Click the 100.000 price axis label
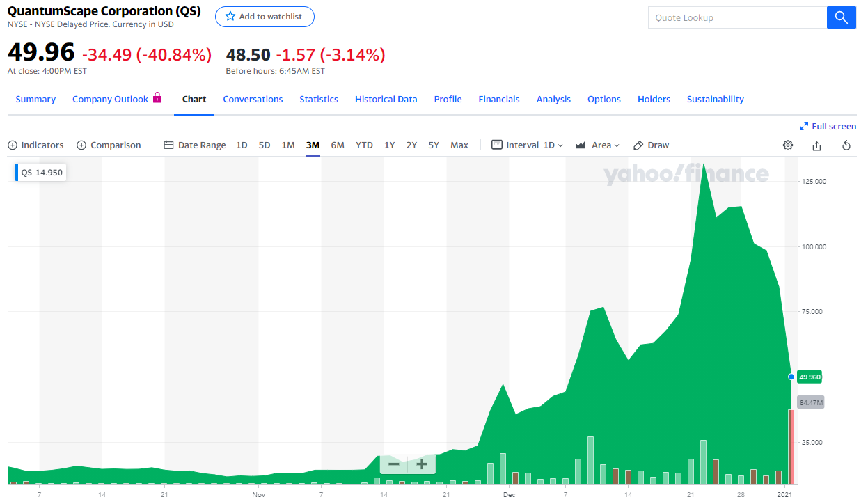This screenshot has height=504, width=868. [x=814, y=246]
